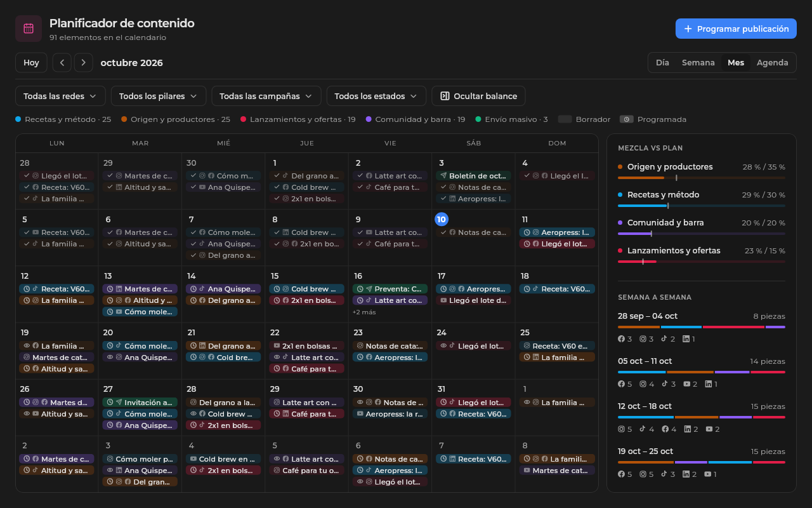Click send icon on Oct 16 Preventa post
This screenshot has height=508, width=812.
tap(369, 289)
